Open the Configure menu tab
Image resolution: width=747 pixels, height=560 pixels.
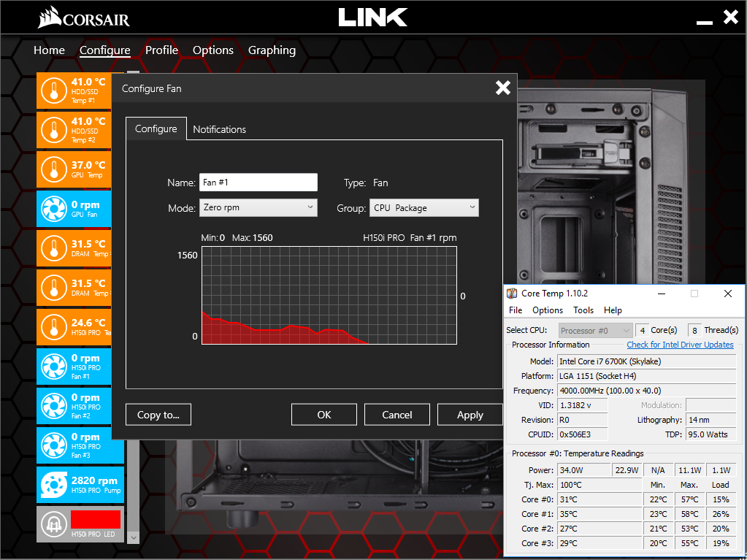click(x=105, y=50)
